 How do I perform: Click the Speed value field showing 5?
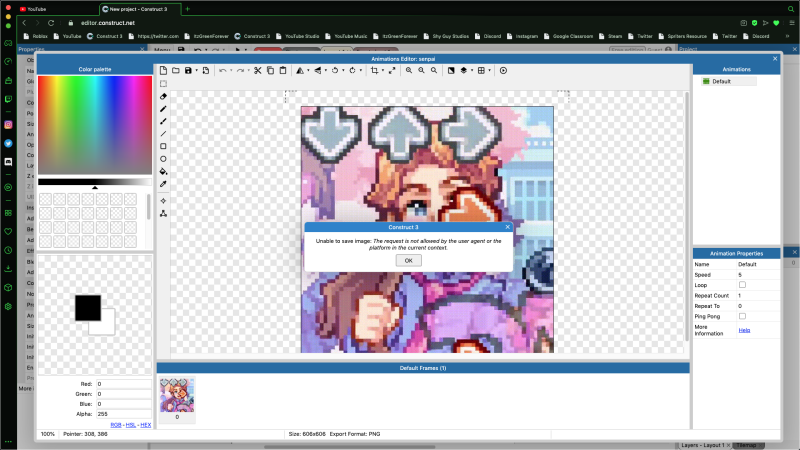[x=758, y=274]
